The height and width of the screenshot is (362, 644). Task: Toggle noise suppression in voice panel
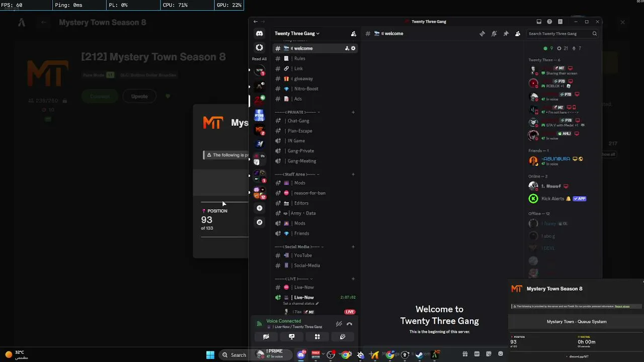339,324
